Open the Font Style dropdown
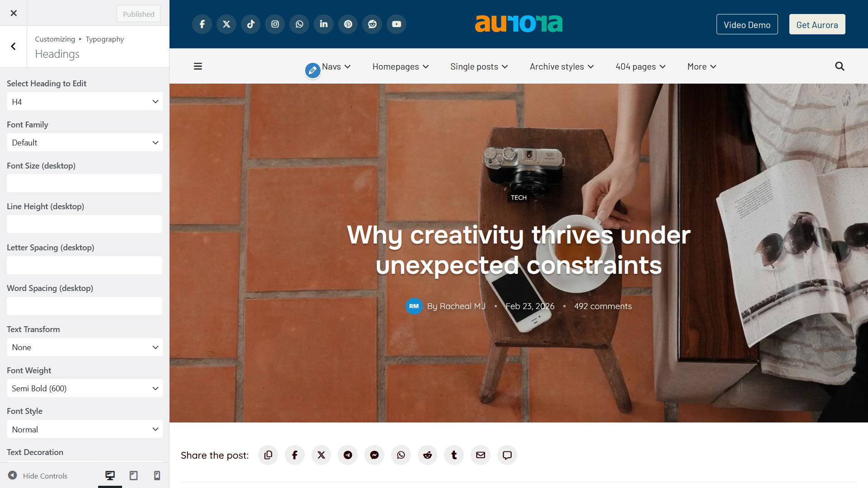This screenshot has height=488, width=868. pyautogui.click(x=85, y=429)
